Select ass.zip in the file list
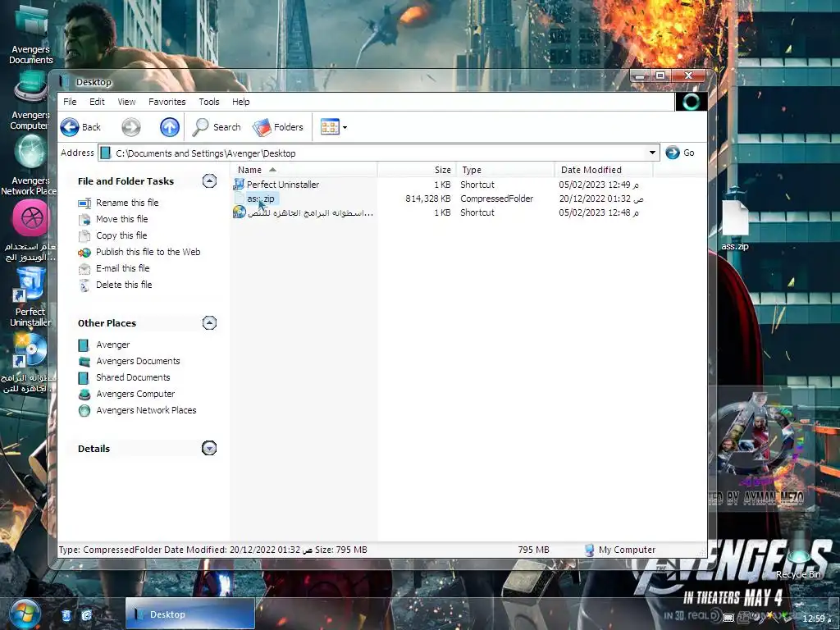The width and height of the screenshot is (840, 630). tap(261, 199)
